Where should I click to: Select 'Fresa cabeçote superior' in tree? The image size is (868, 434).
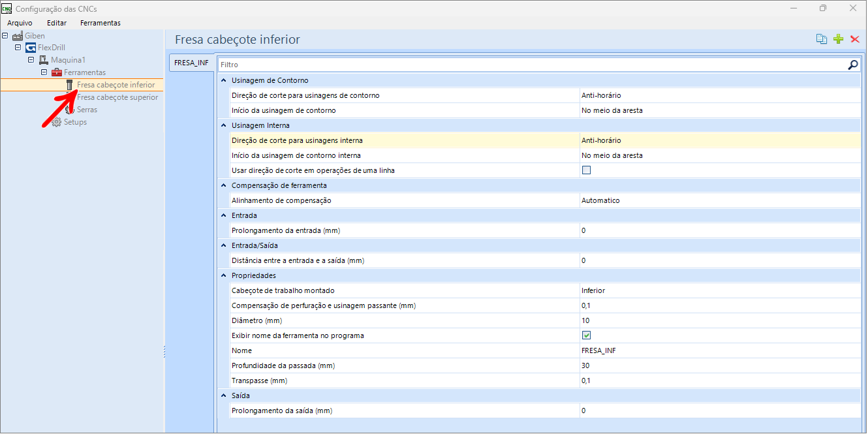coord(117,97)
